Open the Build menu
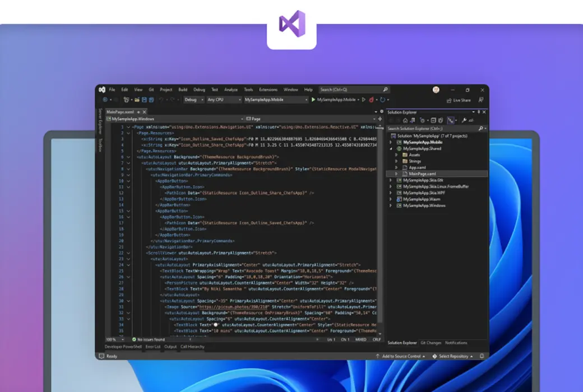The image size is (583, 392). [183, 90]
